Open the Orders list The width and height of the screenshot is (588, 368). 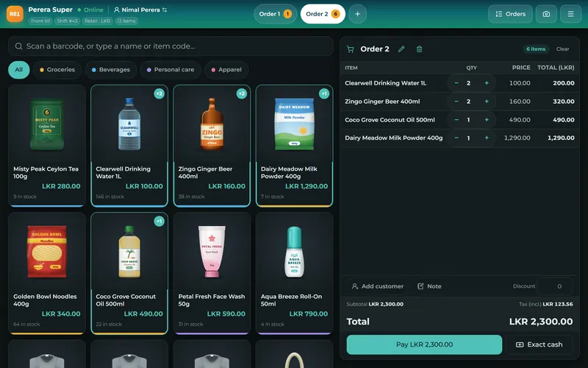click(x=510, y=14)
